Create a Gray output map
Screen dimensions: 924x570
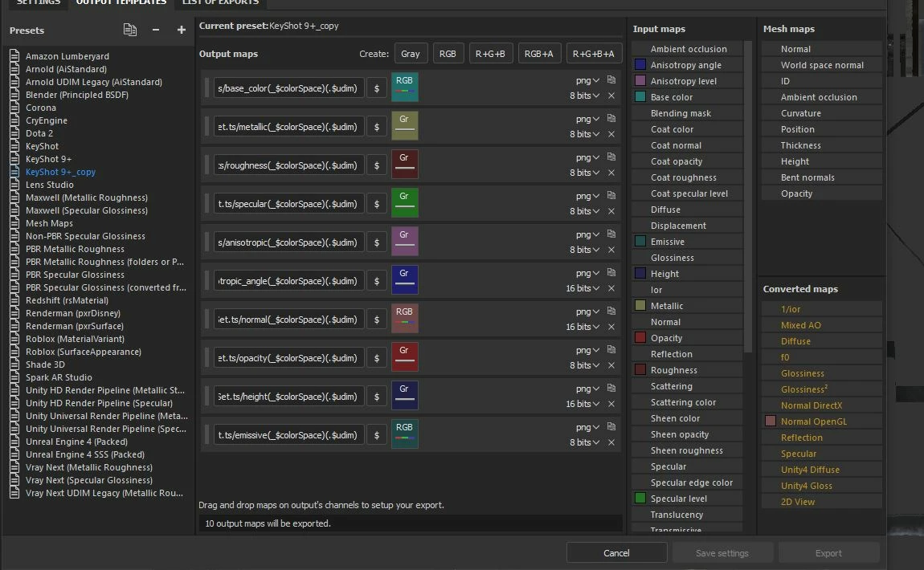click(411, 54)
